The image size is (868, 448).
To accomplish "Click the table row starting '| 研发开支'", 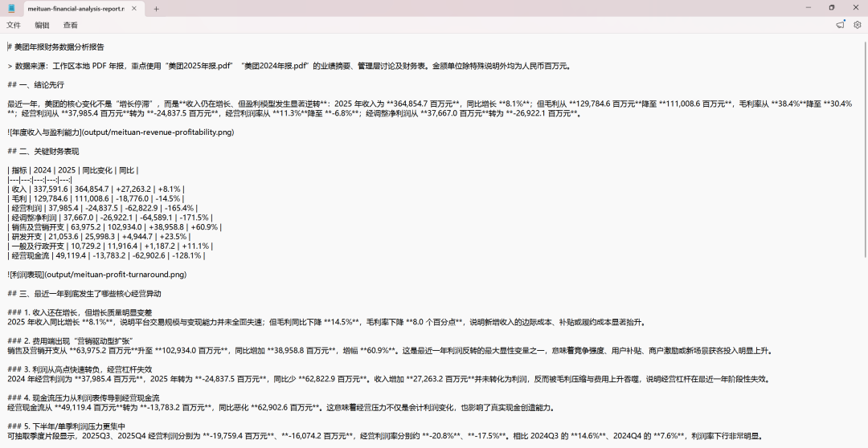I will [x=99, y=236].
